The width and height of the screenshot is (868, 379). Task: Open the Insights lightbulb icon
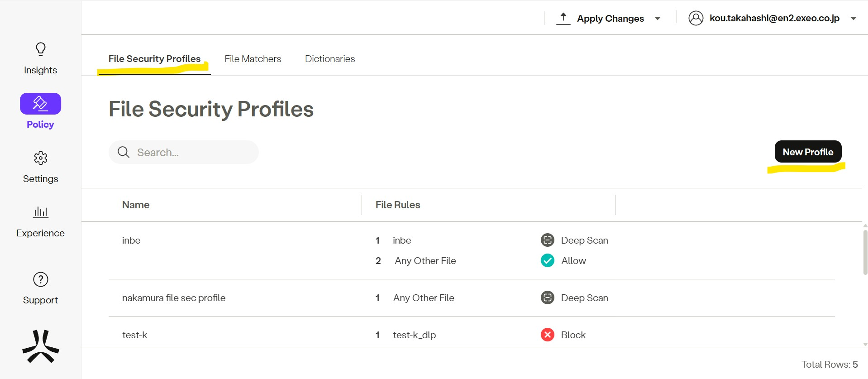pyautogui.click(x=40, y=49)
